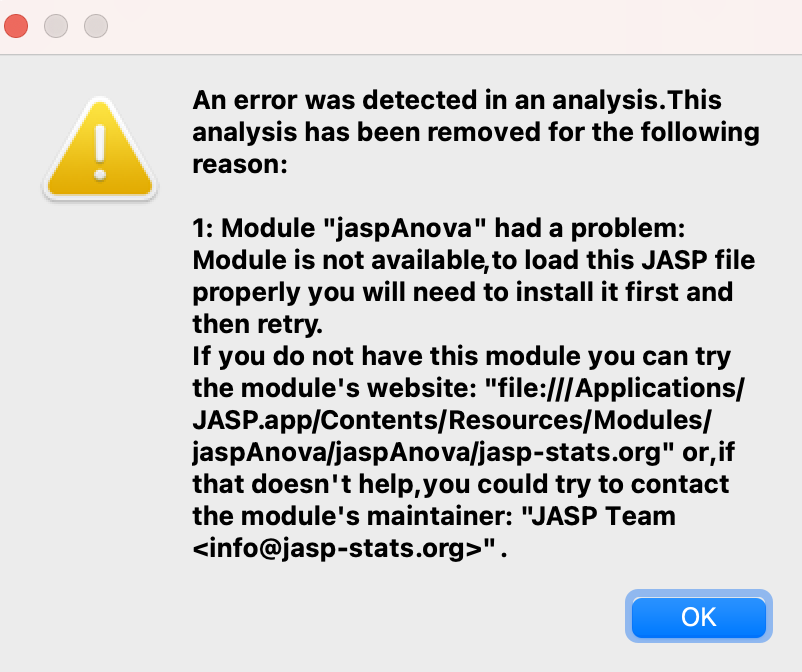The width and height of the screenshot is (802, 672).
Task: Click the grayed-out zoom circle
Action: [96, 26]
